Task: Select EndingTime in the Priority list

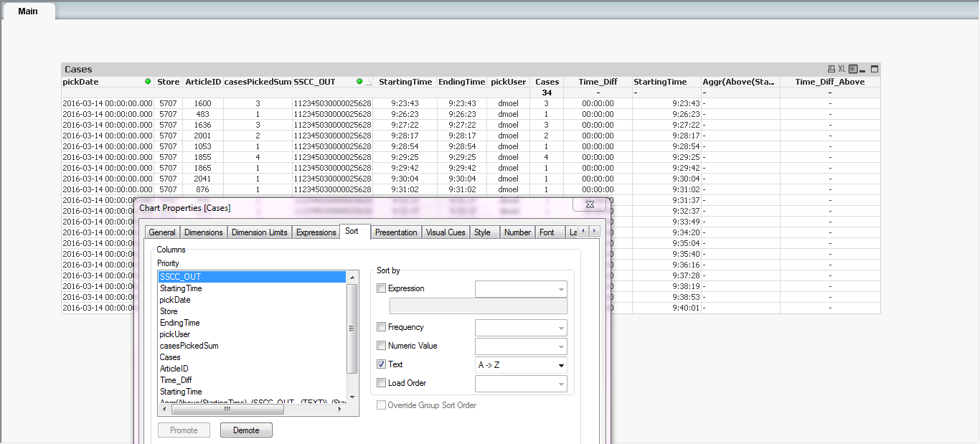Action: (180, 323)
